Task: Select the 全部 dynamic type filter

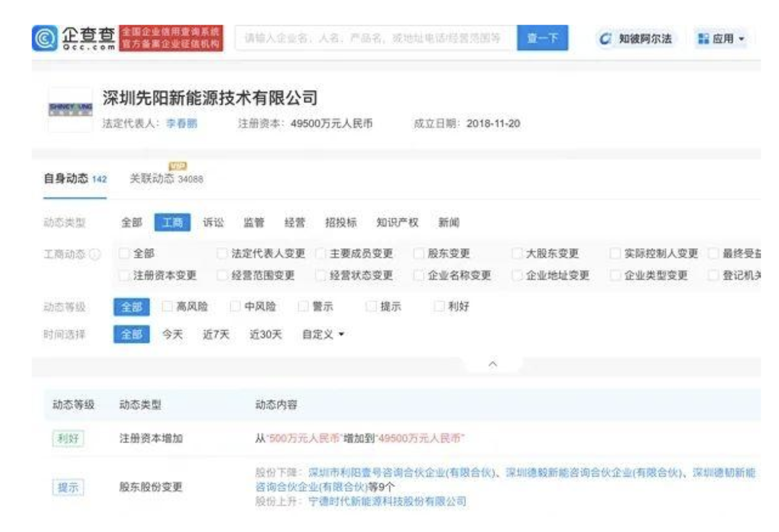Action: 131,223
